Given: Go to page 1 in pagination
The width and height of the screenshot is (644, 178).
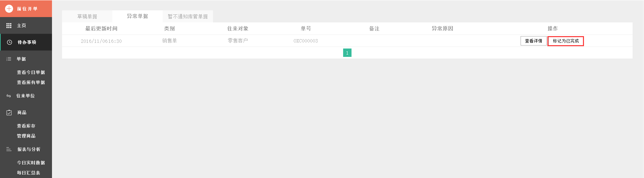Looking at the screenshot, I should point(347,53).
